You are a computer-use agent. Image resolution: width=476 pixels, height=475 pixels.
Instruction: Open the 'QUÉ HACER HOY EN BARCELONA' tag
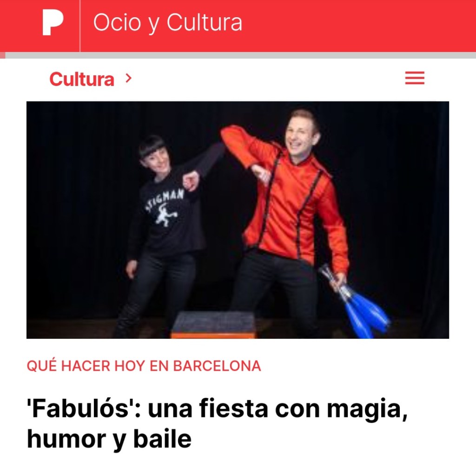click(x=144, y=366)
